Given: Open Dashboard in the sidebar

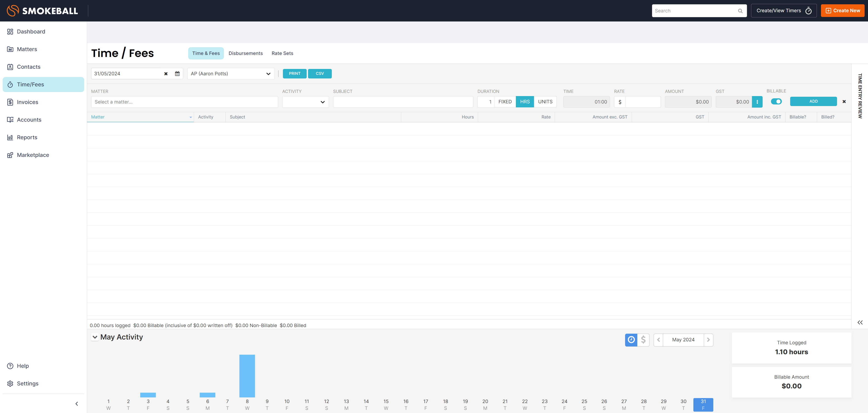Looking at the screenshot, I should pyautogui.click(x=43, y=32).
